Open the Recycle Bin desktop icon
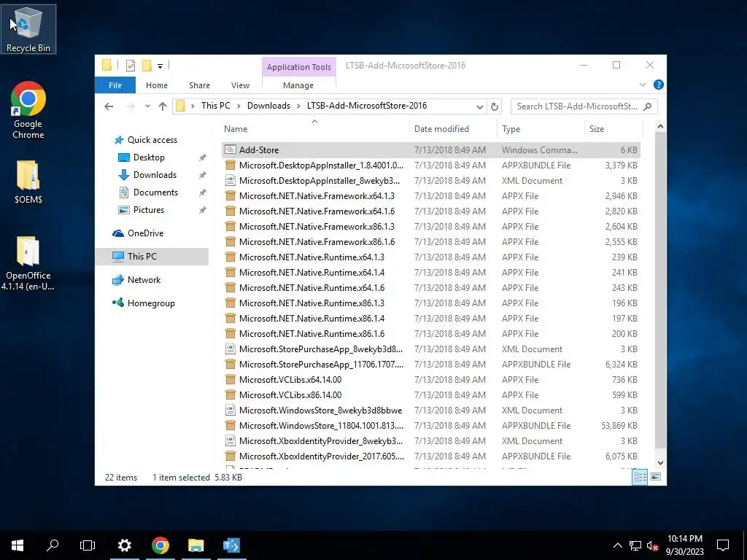Viewport: 747px width, 560px height. tap(28, 29)
